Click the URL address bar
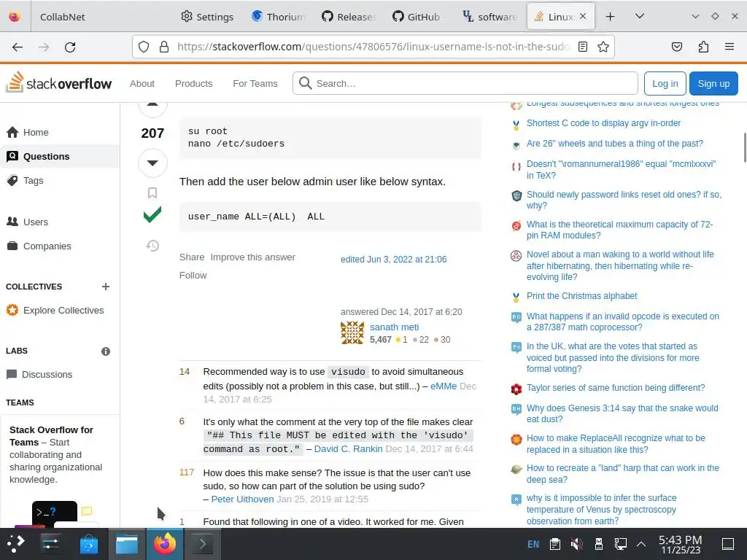Viewport: 747px width, 560px height. tap(373, 47)
